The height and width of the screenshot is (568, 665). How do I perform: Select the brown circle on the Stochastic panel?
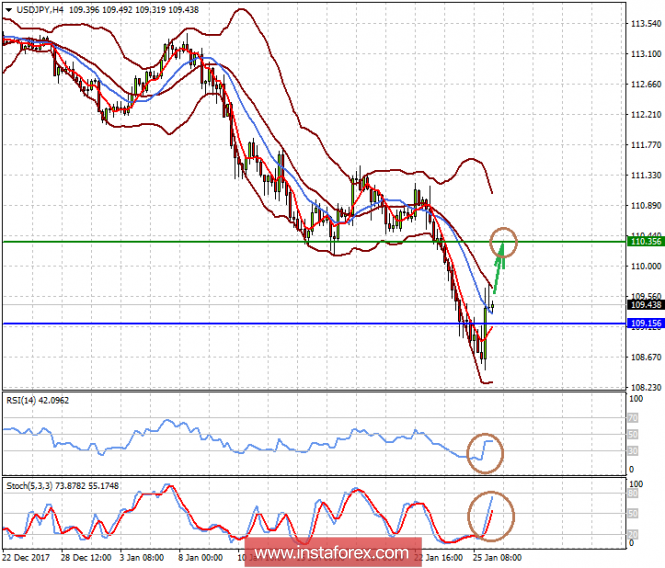[x=493, y=516]
